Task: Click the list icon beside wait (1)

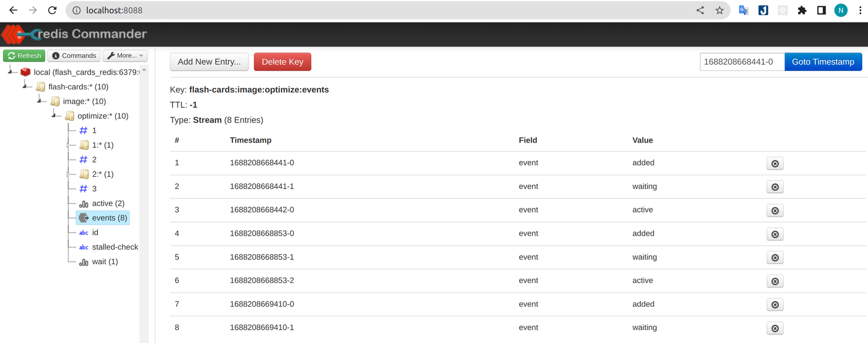Action: [x=84, y=262]
